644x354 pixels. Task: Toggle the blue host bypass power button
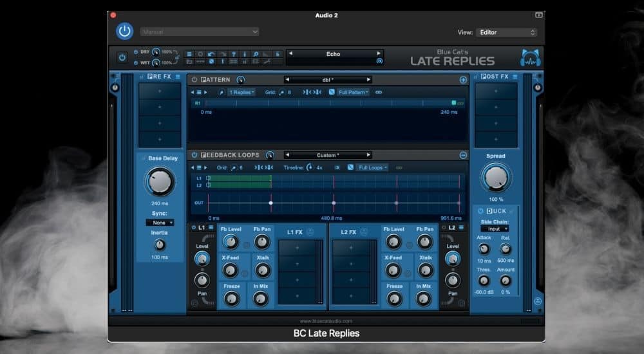tap(124, 31)
